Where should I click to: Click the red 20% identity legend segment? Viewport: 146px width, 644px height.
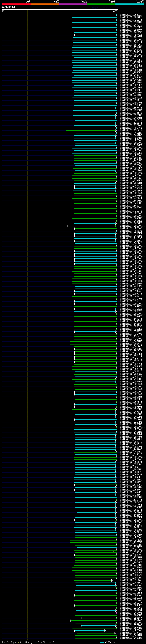pyautogui.click(x=16, y=4)
